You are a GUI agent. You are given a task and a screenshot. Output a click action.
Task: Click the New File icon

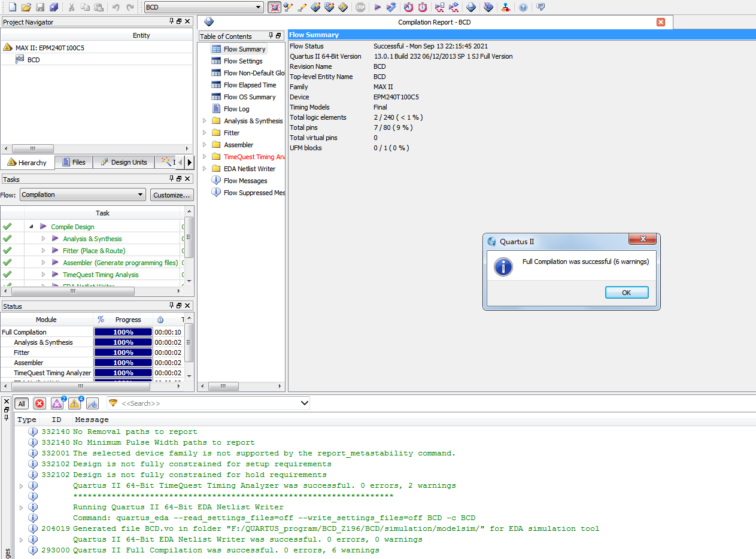tap(12, 7)
